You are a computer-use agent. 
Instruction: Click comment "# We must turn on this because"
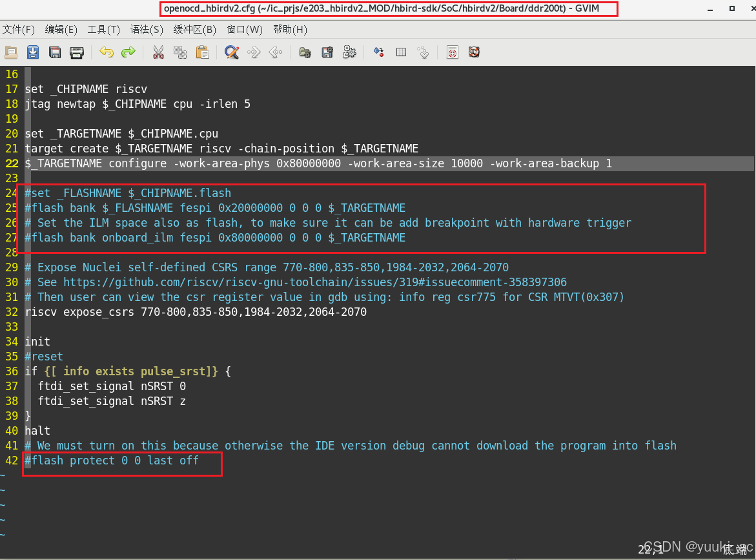[x=351, y=446]
